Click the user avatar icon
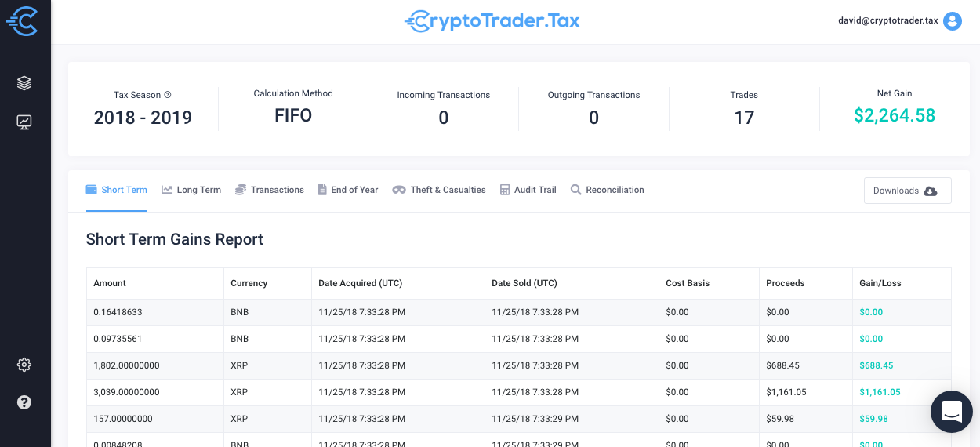This screenshot has width=980, height=447. coord(953,21)
